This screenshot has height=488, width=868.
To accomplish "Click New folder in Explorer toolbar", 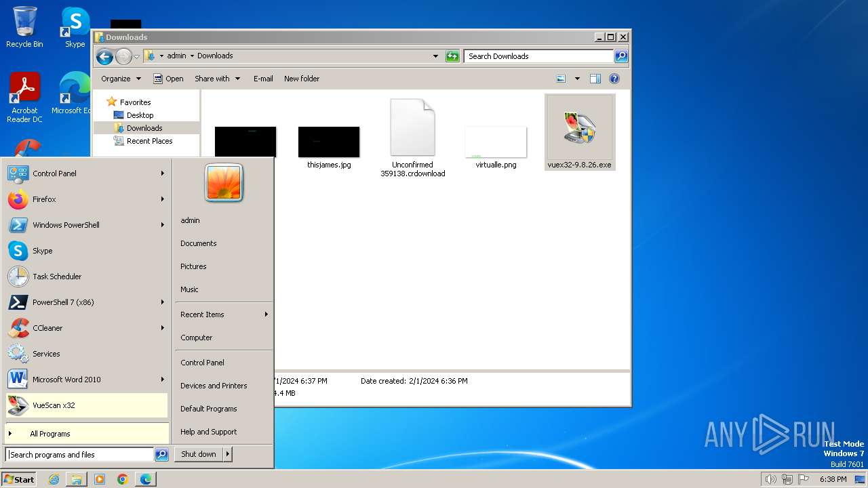I will pyautogui.click(x=302, y=79).
